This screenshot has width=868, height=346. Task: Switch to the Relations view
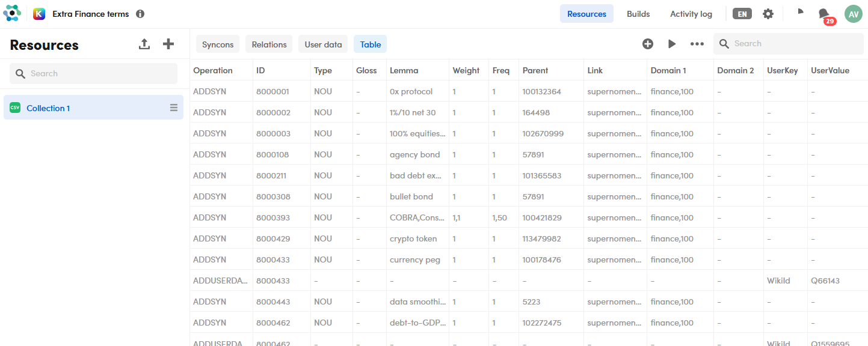pyautogui.click(x=269, y=44)
